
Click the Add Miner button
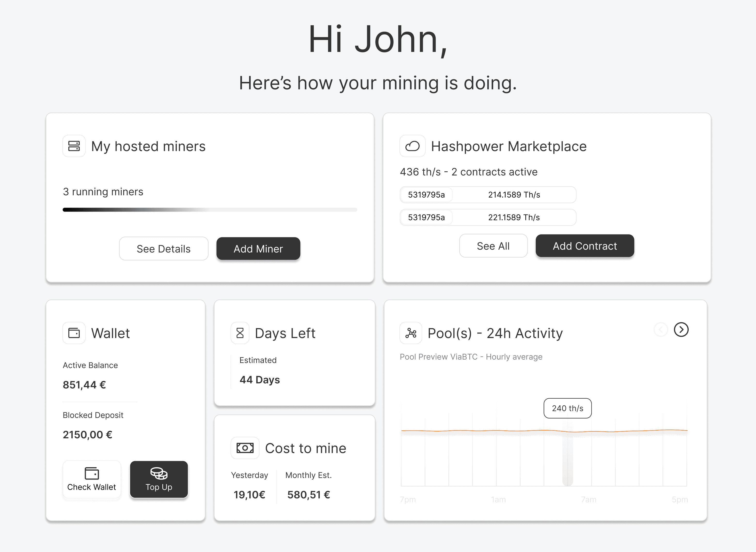click(258, 249)
